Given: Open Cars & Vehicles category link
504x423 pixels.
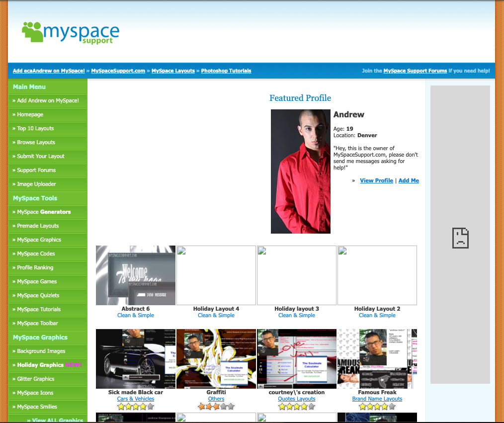Looking at the screenshot, I should point(136,399).
